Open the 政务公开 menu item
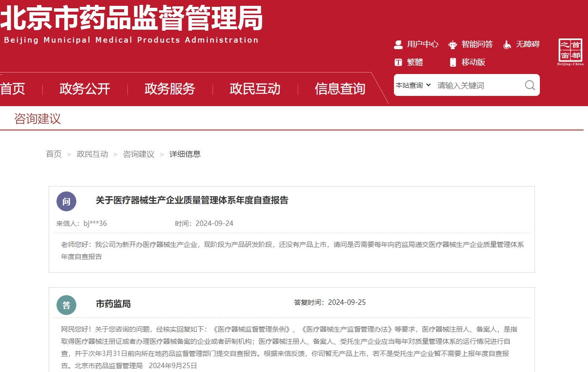Viewport: 588px width, 372px height. [84, 89]
